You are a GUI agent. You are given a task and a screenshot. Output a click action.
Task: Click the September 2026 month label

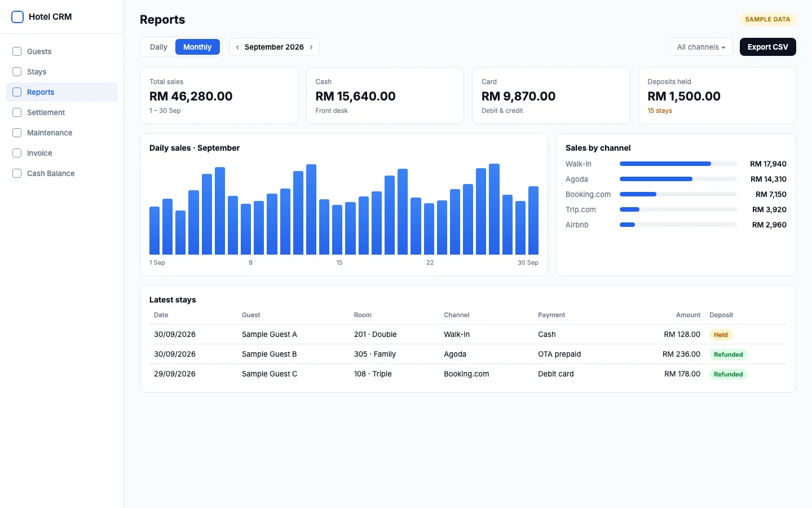pos(274,47)
